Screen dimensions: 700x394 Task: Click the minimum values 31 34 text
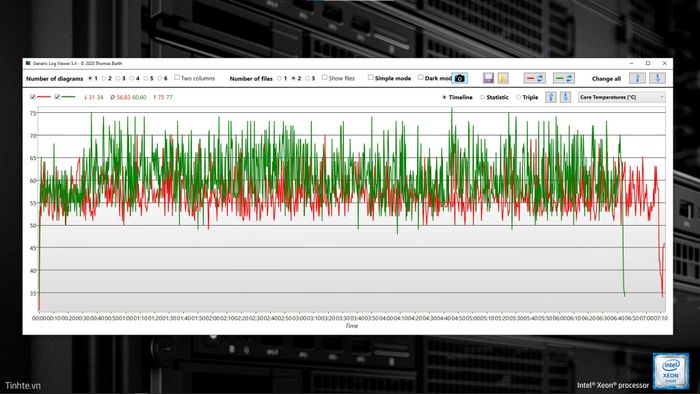pyautogui.click(x=94, y=97)
